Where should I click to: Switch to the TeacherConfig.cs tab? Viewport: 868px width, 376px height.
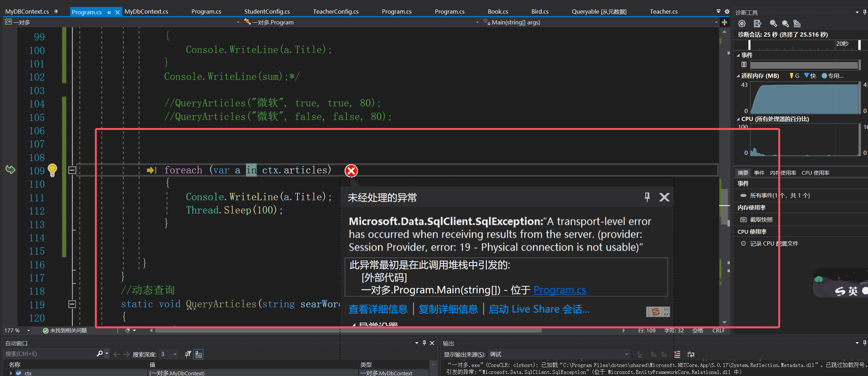(x=335, y=11)
